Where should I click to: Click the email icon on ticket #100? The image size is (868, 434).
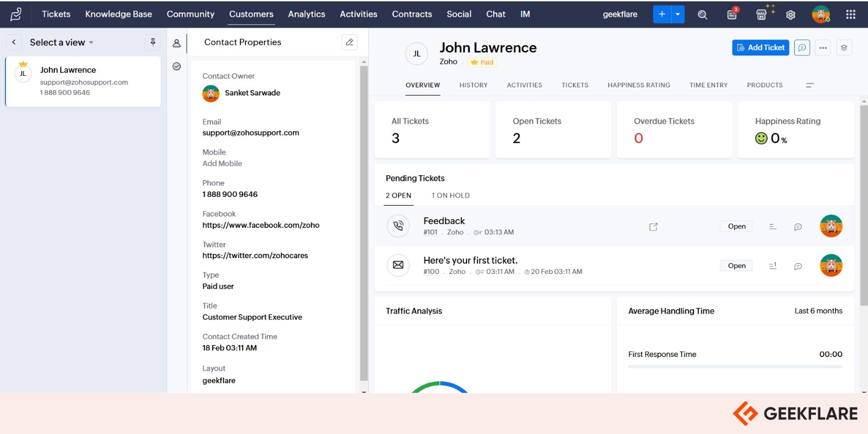[x=398, y=265]
